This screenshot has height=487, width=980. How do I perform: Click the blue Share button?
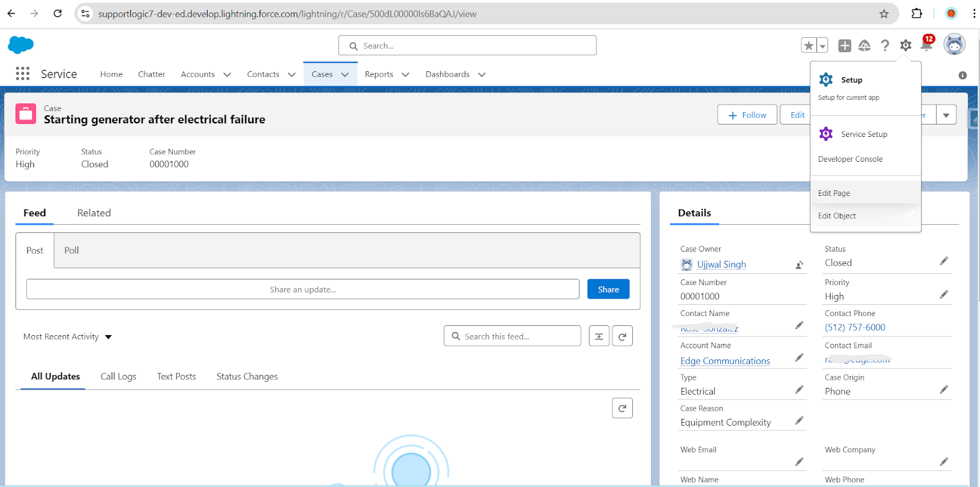[x=608, y=289]
